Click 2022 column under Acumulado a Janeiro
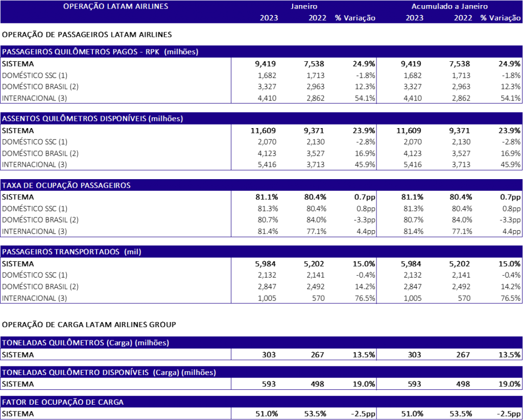523x420 pixels. (463, 18)
